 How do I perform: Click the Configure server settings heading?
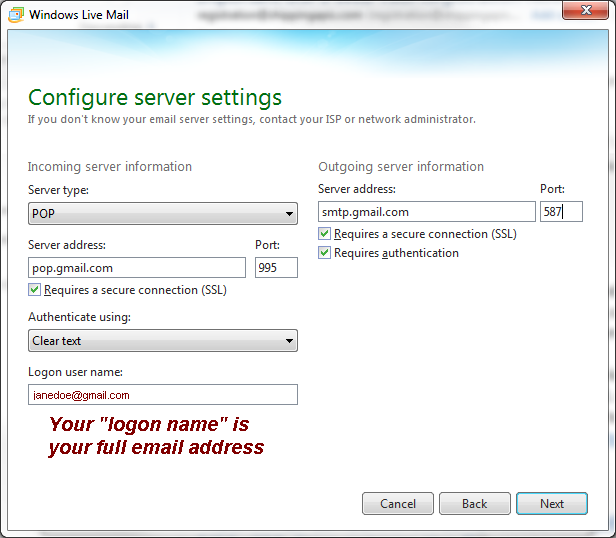pos(155,97)
